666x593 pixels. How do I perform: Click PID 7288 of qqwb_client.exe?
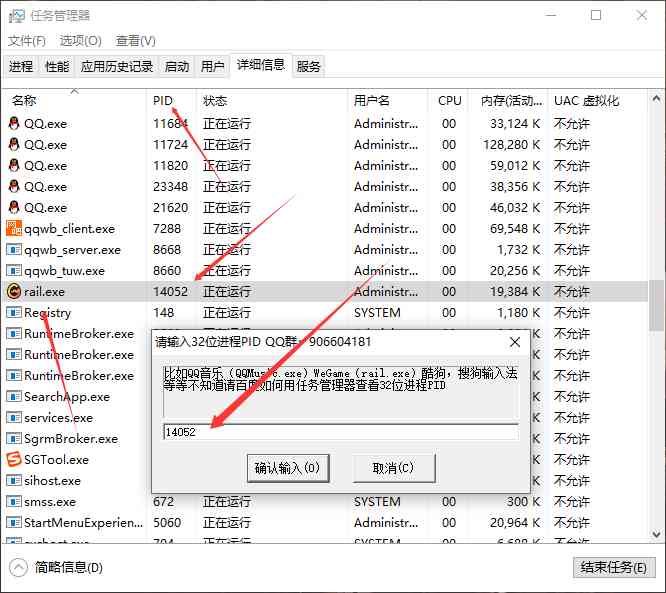click(x=167, y=229)
